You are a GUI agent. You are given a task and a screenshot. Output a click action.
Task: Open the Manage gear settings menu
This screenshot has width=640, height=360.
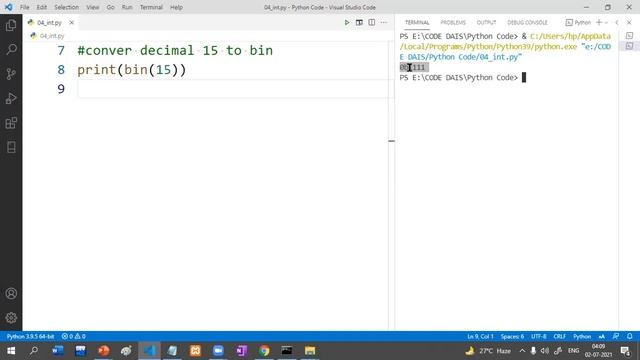(11, 318)
